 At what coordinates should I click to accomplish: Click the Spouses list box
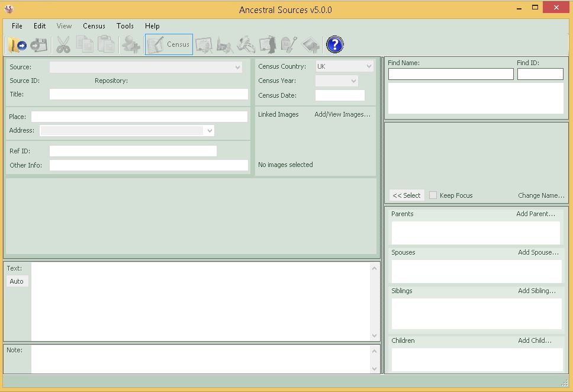pyautogui.click(x=477, y=271)
